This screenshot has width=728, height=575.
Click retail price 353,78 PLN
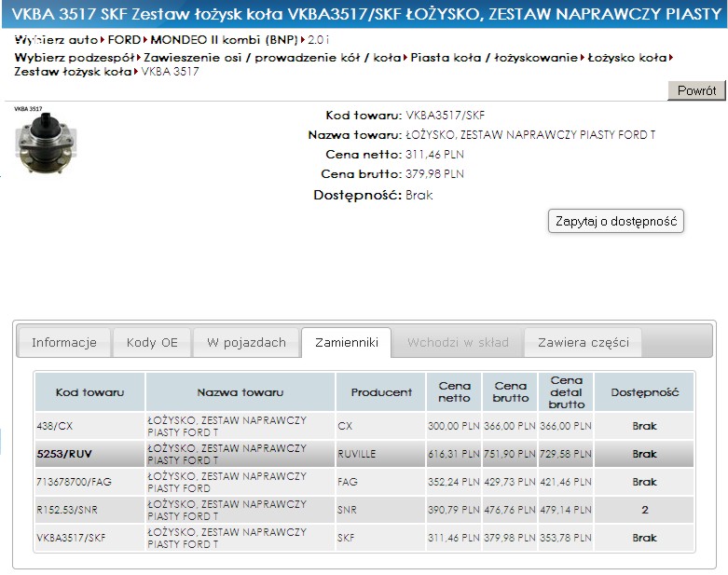[566, 538]
